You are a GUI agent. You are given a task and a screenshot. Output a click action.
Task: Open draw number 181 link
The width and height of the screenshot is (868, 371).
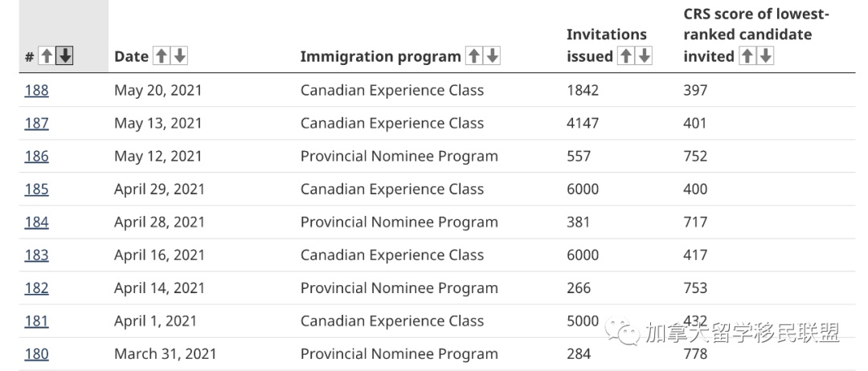[x=36, y=320]
